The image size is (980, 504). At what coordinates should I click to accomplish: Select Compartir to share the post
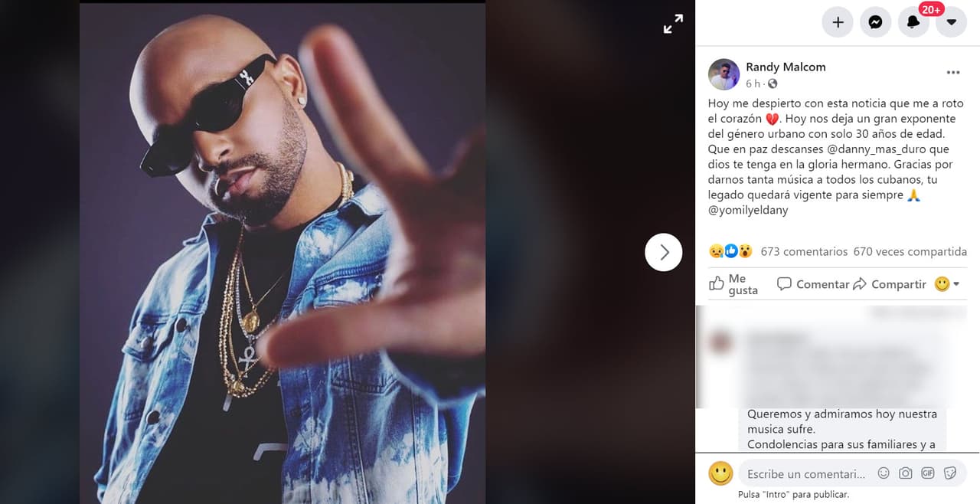coord(897,283)
